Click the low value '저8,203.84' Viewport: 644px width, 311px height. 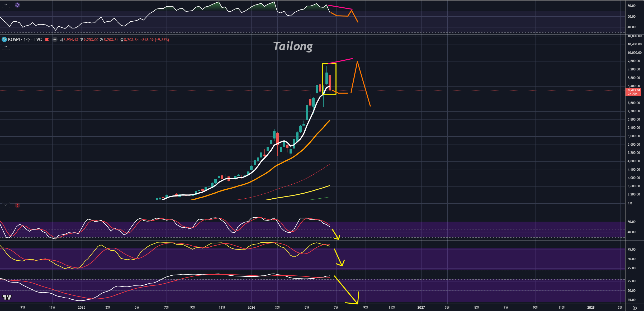point(109,40)
